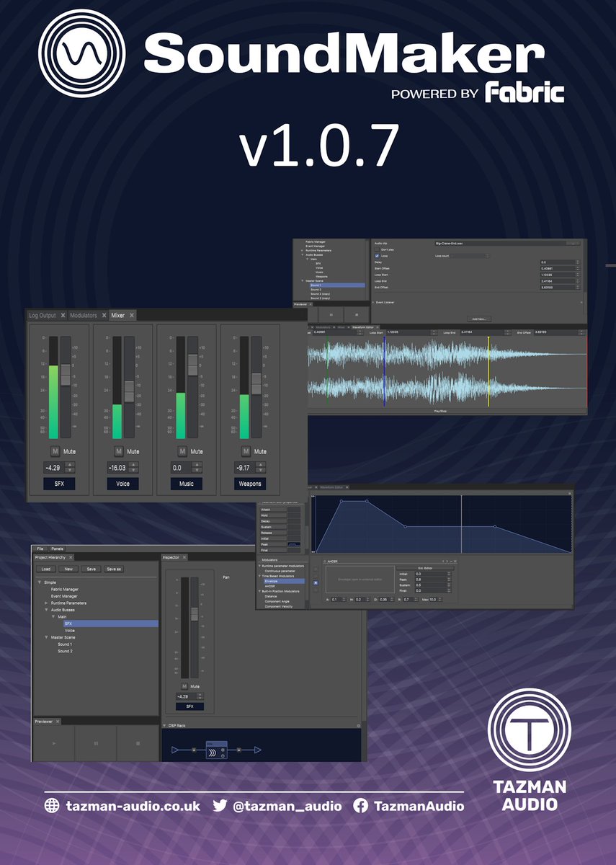
Task: Open the File menu
Action: (40, 549)
